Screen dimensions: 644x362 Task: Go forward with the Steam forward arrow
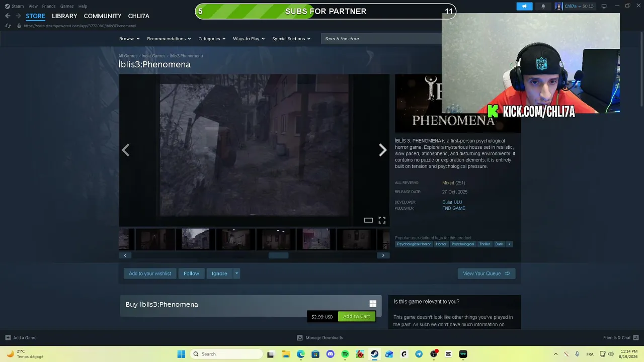pos(18,16)
